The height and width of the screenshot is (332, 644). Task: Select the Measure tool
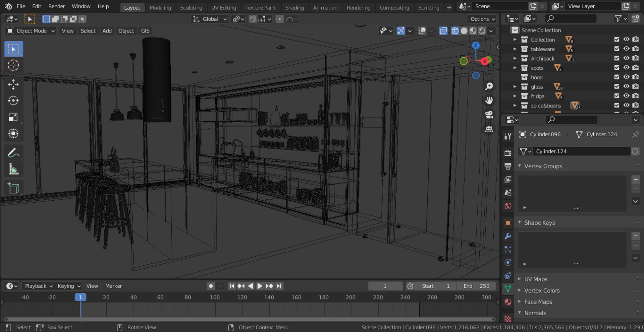click(13, 170)
